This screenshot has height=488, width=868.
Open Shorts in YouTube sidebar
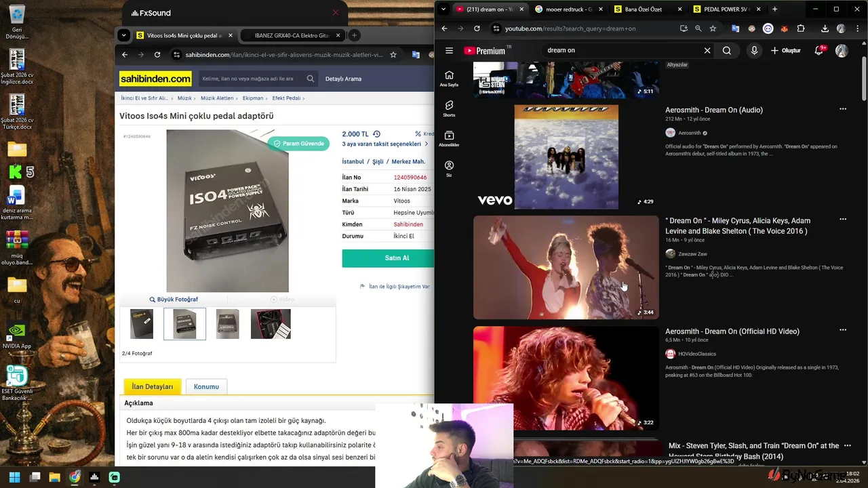[x=449, y=108]
